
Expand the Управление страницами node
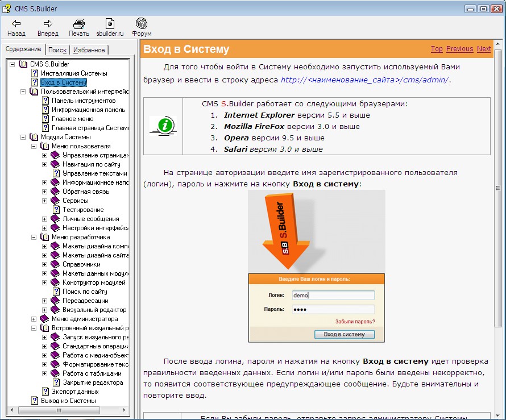coord(44,155)
